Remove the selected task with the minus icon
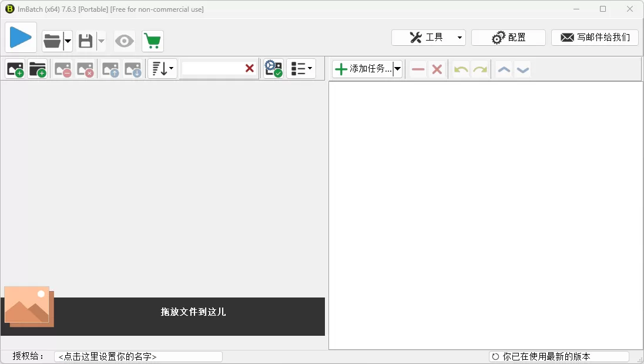This screenshot has height=364, width=644. click(418, 69)
